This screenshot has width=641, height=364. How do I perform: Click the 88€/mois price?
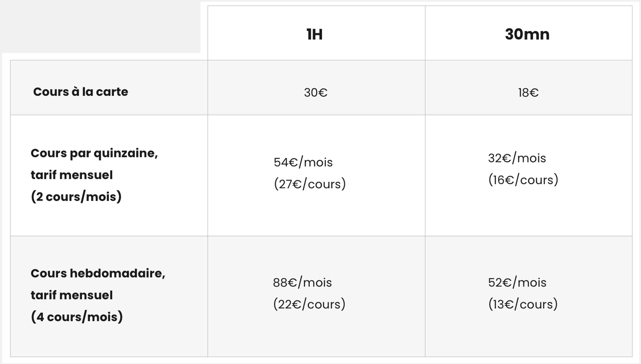coord(303,282)
